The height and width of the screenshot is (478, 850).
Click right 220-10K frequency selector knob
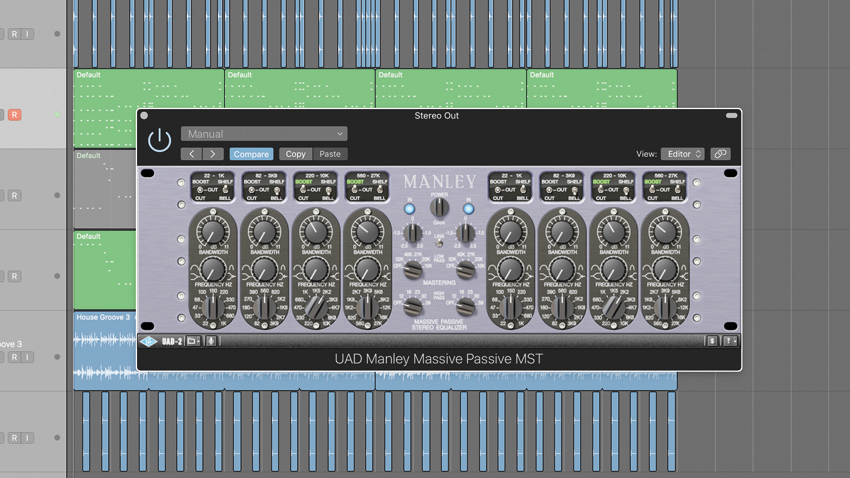613,308
